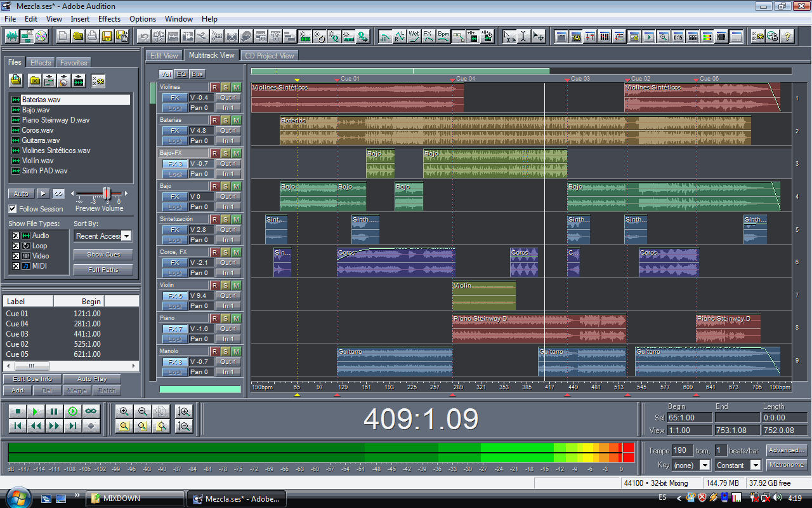Zoom in horizontally magnifier icon
The image size is (812, 508).
click(124, 411)
